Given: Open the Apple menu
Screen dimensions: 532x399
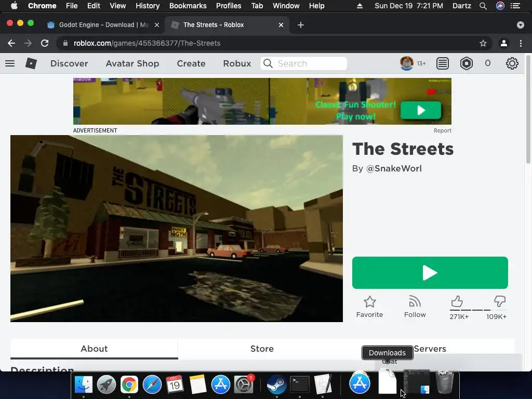Looking at the screenshot, I should [14, 6].
